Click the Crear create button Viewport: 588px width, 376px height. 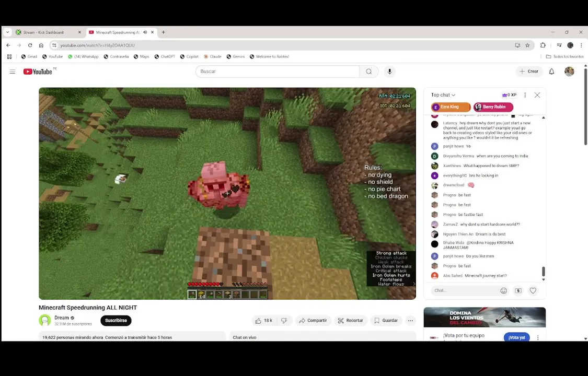pyautogui.click(x=529, y=71)
